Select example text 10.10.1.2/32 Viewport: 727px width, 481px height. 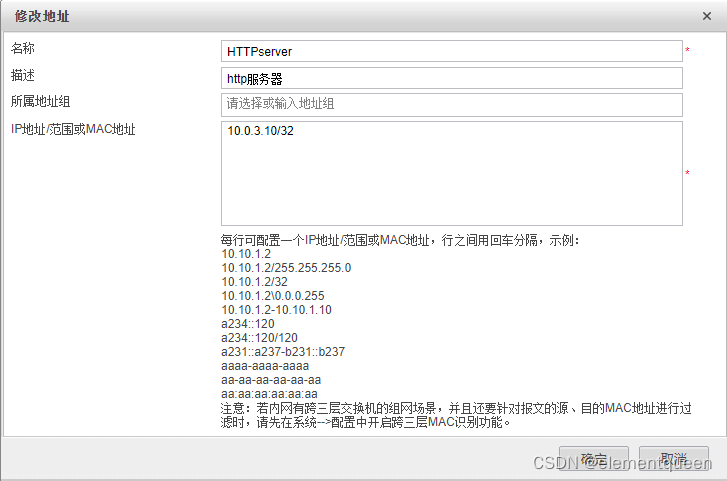coord(255,282)
